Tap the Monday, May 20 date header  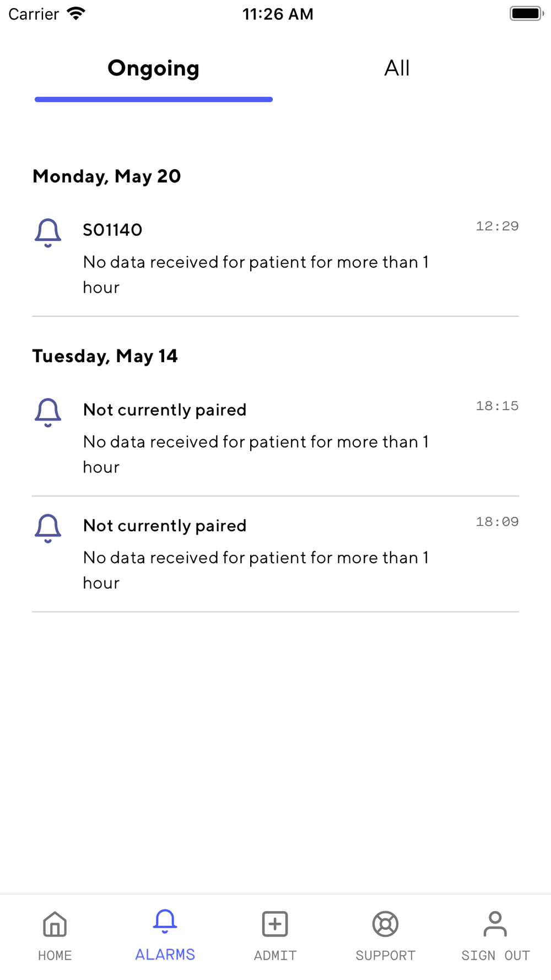point(107,176)
